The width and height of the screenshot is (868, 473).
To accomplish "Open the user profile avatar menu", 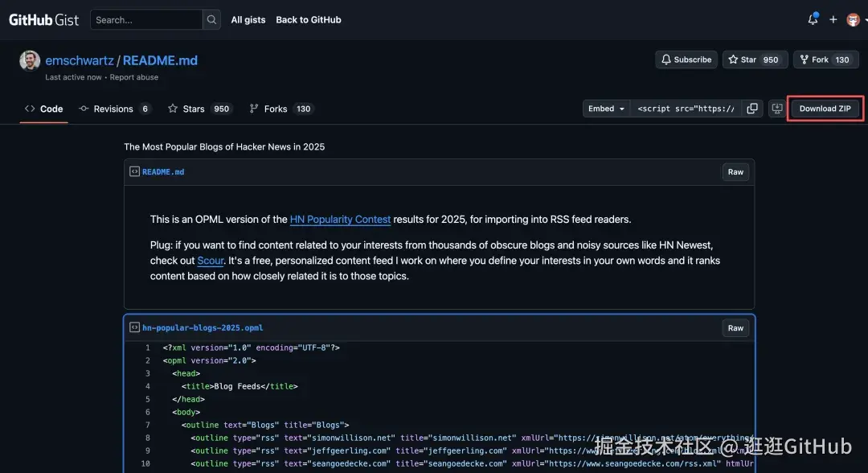I will point(853,19).
